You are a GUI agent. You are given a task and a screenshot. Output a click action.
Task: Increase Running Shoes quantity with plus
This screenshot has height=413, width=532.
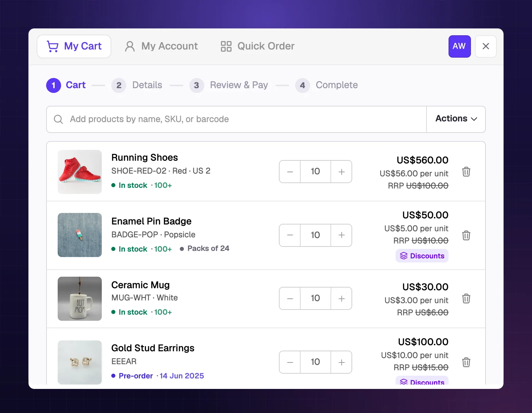341,172
